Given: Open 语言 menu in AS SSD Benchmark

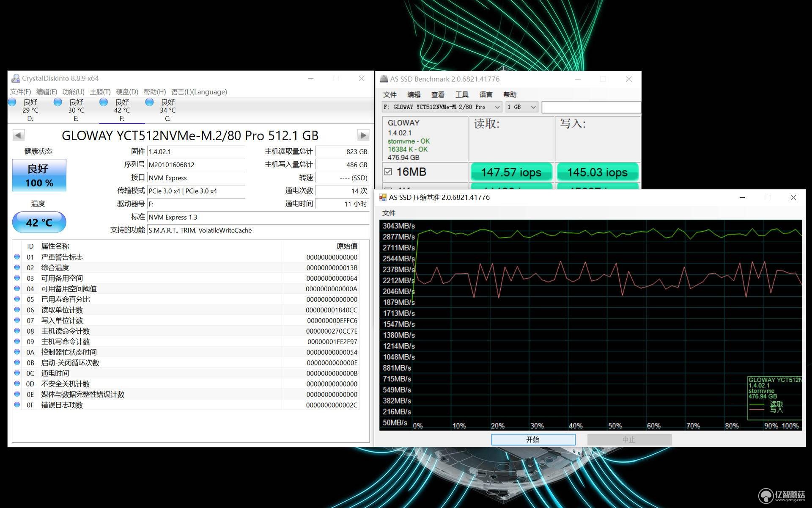Looking at the screenshot, I should (x=486, y=94).
